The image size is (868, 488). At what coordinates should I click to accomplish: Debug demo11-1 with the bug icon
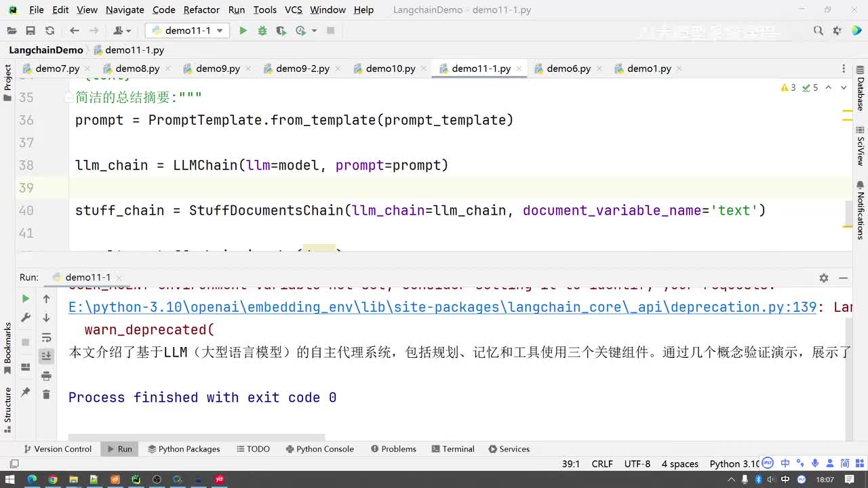pyautogui.click(x=262, y=30)
